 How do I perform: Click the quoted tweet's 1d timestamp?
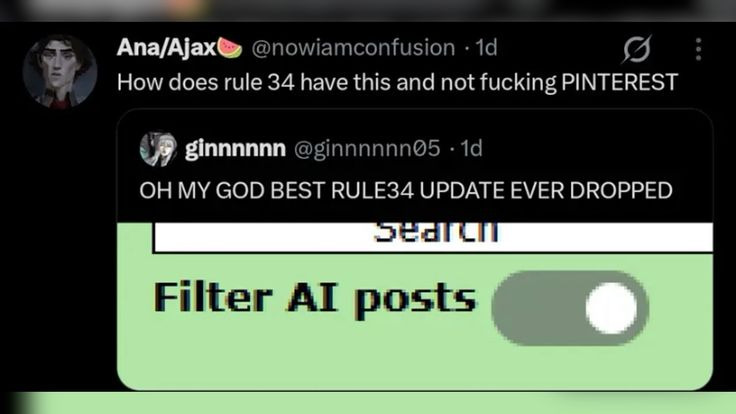coord(471,149)
